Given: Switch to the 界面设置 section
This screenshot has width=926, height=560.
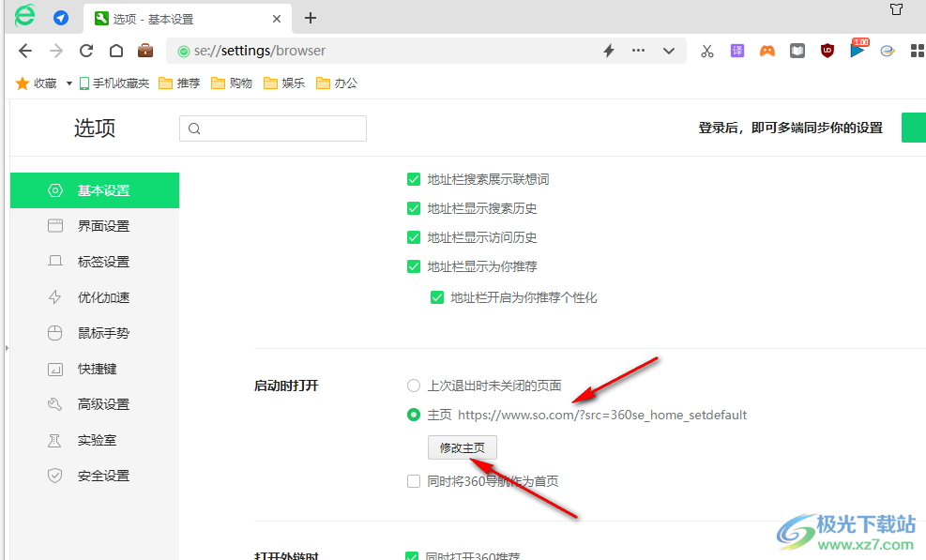Looking at the screenshot, I should [x=95, y=226].
